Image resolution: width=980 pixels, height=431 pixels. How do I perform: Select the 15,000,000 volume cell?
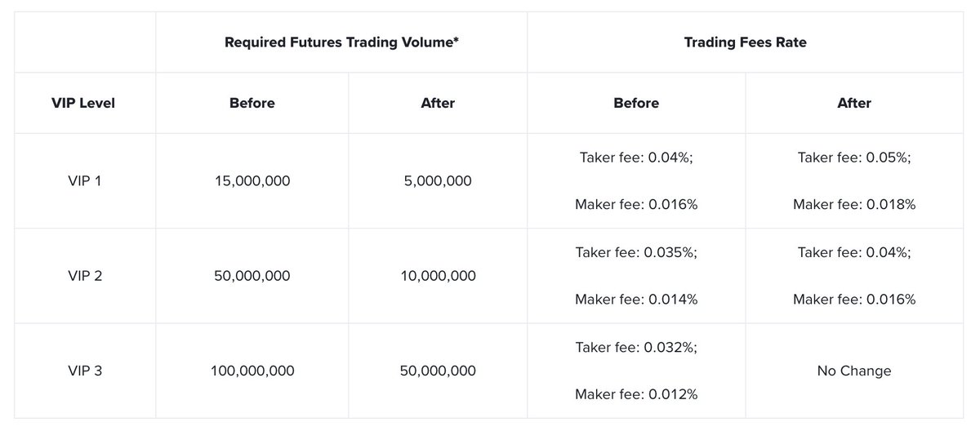252,180
